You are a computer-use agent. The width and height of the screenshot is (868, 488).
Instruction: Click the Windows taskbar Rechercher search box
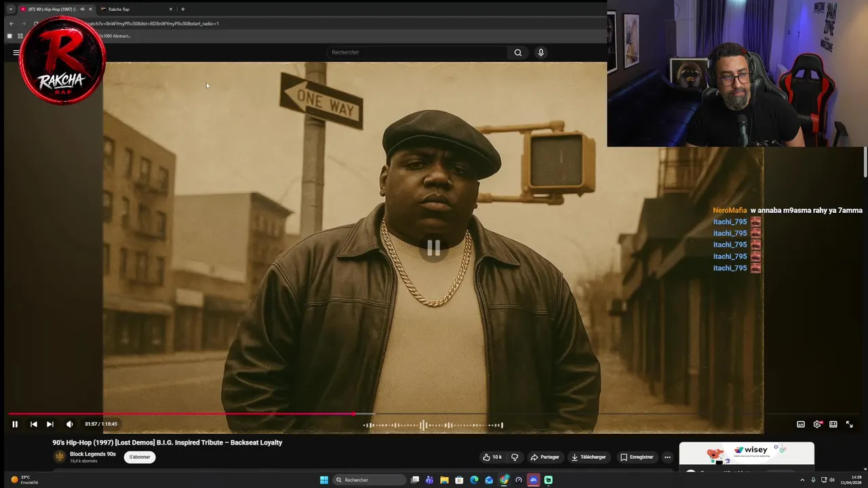pos(370,480)
